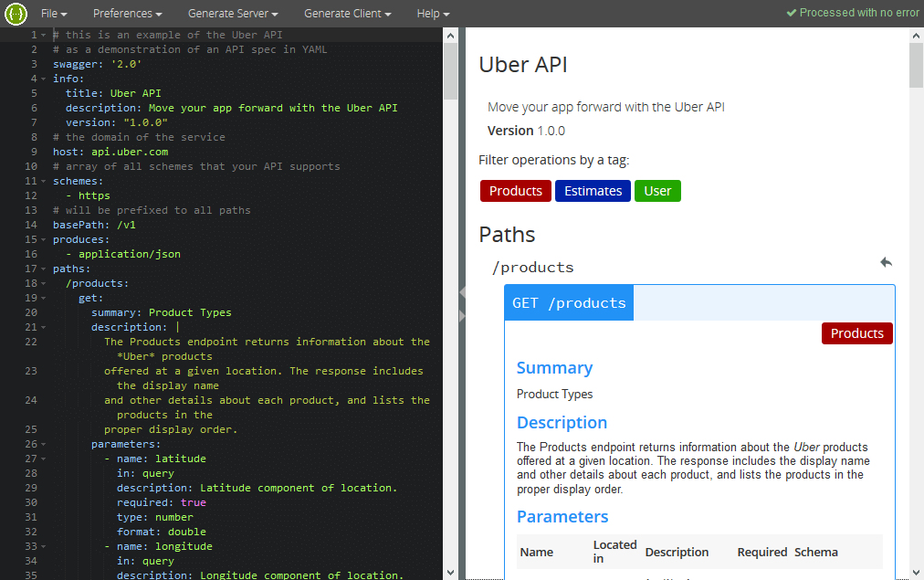
Task: Fold the description block at line 21
Action: (44, 328)
